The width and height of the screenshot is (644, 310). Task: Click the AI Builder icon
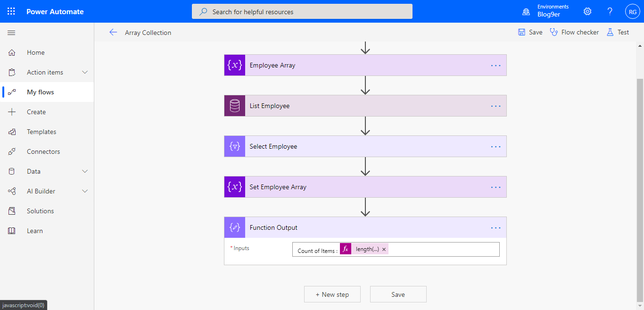pos(12,191)
